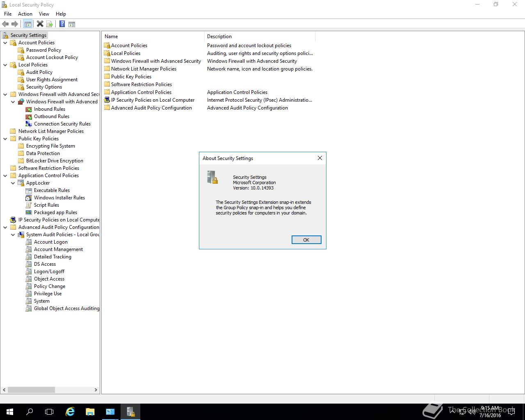Click OK in About Security Settings dialog
Viewport: 525px width, 420px height.
(306, 240)
